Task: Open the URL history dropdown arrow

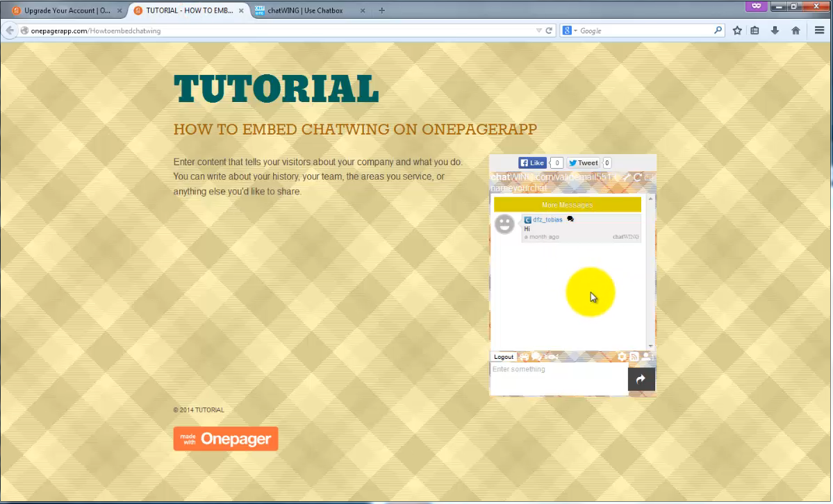Action: [538, 31]
